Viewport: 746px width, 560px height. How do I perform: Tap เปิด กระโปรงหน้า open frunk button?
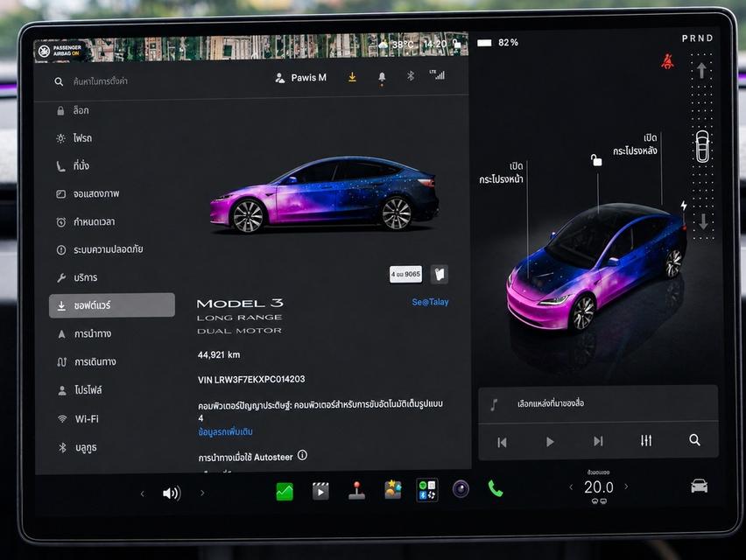point(501,172)
